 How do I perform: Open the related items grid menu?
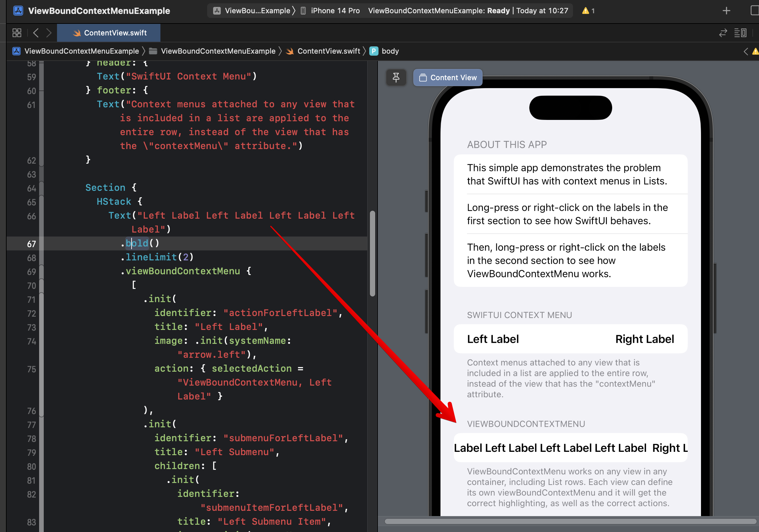coord(17,33)
